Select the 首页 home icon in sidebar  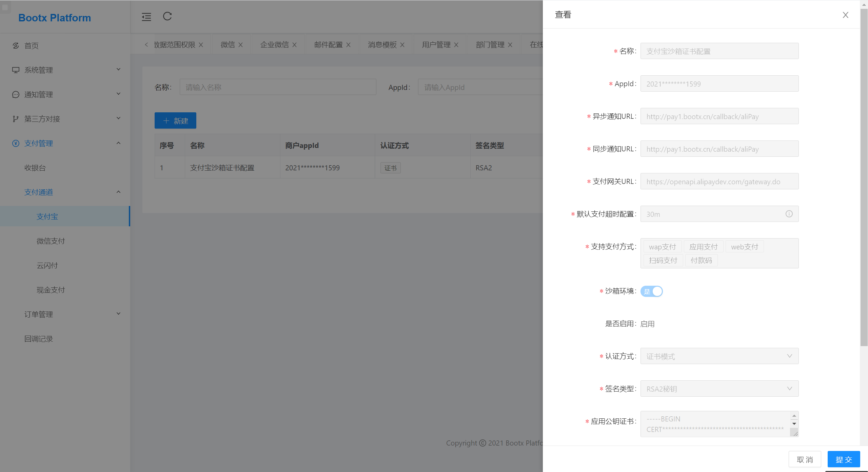pyautogui.click(x=16, y=45)
